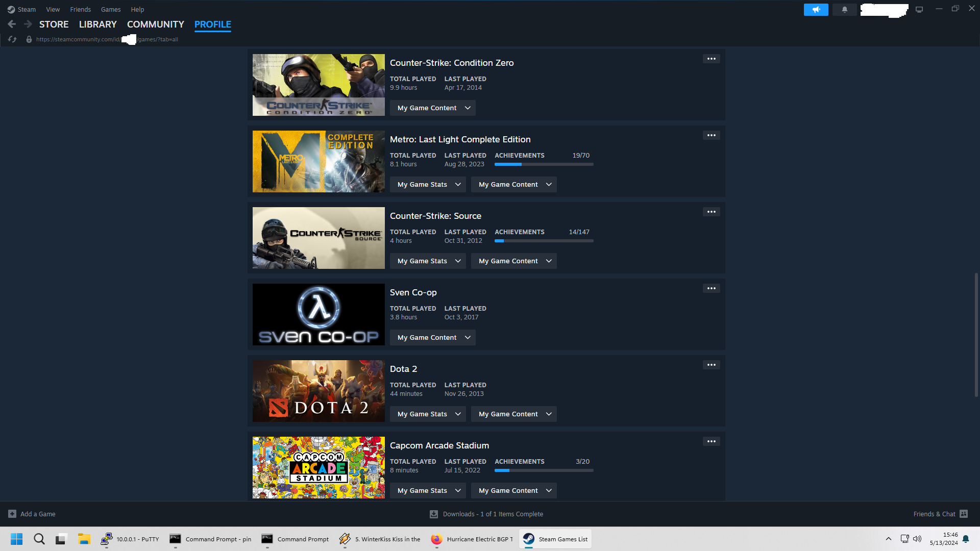Expand My Game Content for Condition Zero
Image resolution: width=980 pixels, height=551 pixels.
[x=433, y=108]
